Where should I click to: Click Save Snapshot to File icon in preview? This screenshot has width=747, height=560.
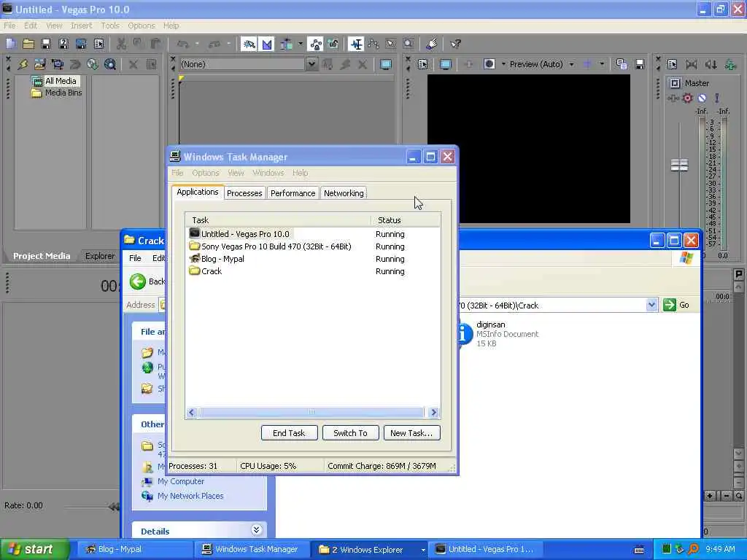click(x=640, y=64)
